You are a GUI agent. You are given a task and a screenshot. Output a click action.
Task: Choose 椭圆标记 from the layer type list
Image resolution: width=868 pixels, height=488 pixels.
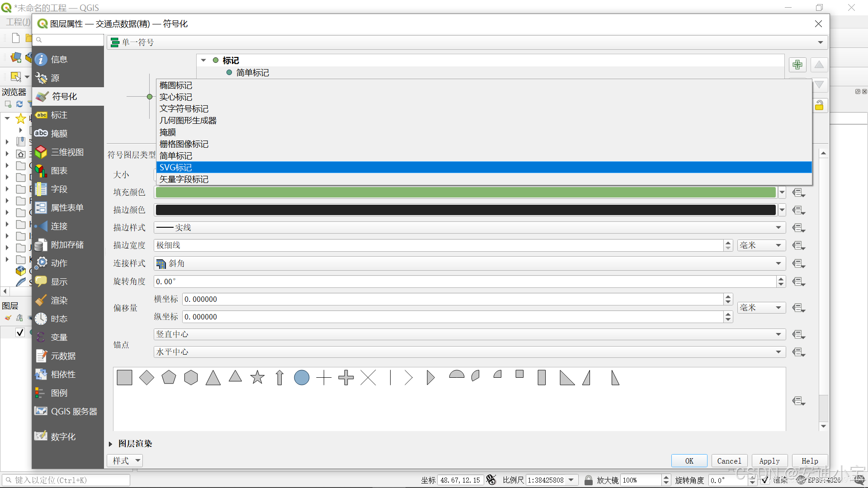176,85
